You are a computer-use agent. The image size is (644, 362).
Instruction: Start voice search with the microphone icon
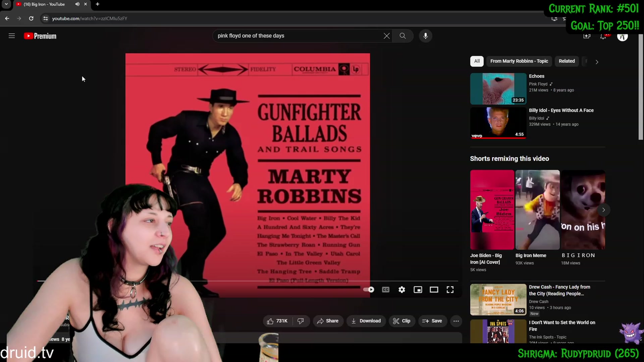(x=425, y=36)
